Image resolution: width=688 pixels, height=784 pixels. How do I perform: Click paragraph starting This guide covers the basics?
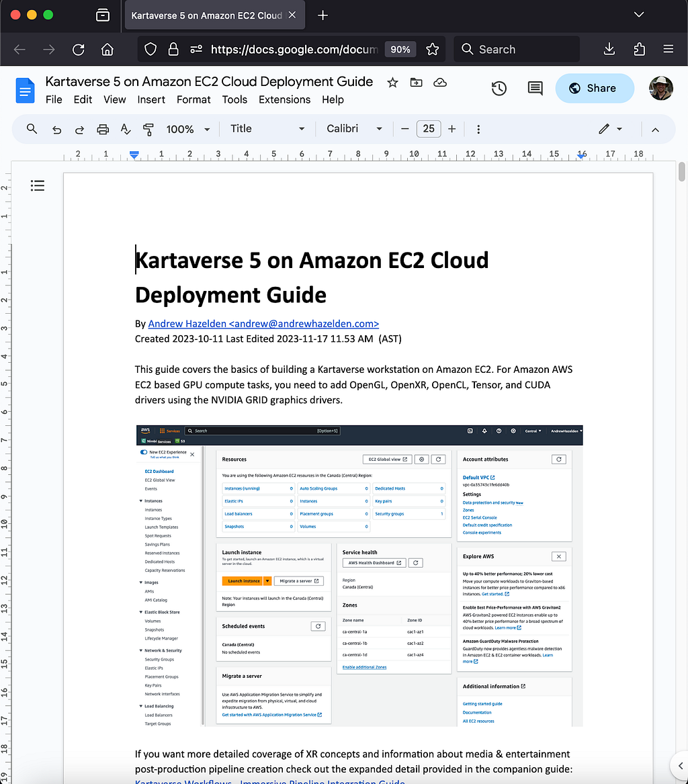tap(353, 384)
